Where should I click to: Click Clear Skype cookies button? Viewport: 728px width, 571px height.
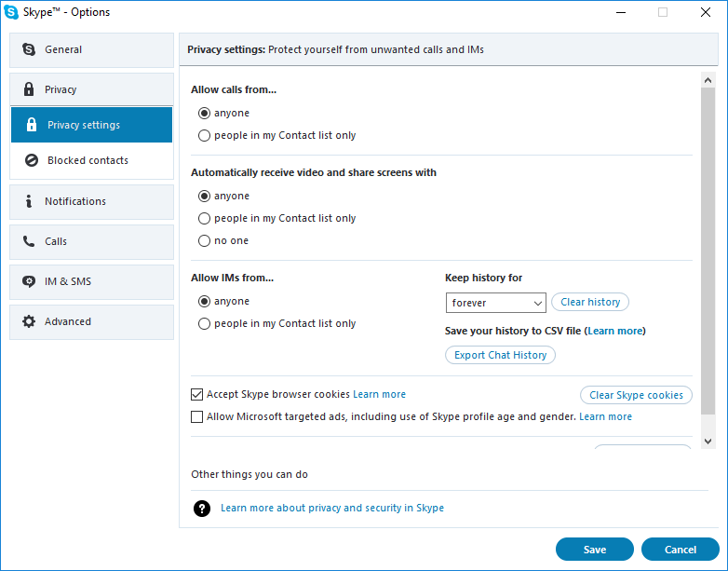coord(636,395)
